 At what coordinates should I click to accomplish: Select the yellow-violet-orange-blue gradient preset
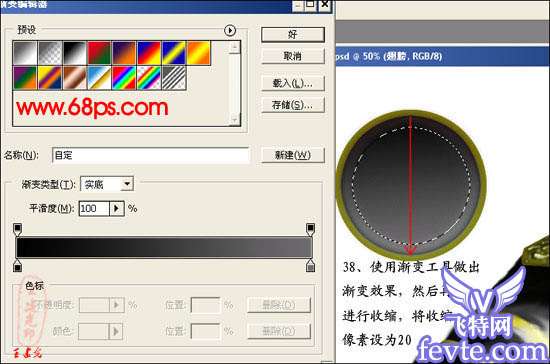click(x=50, y=78)
